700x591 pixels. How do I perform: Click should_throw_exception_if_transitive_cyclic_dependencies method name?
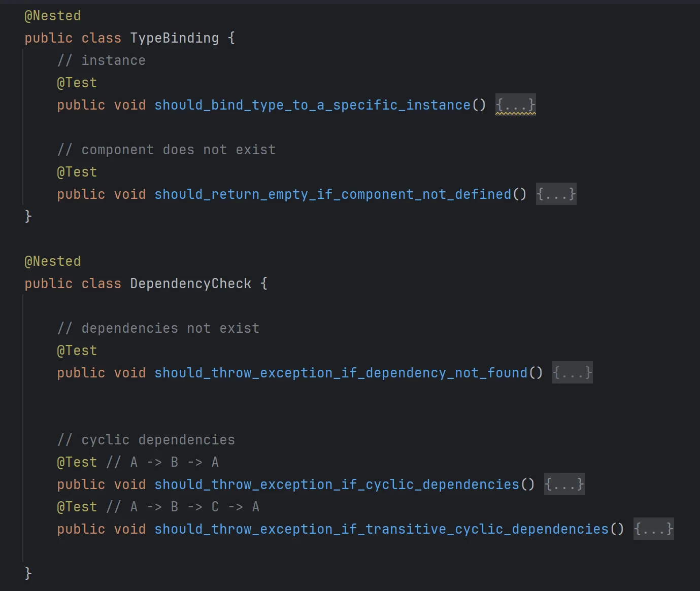[381, 529]
